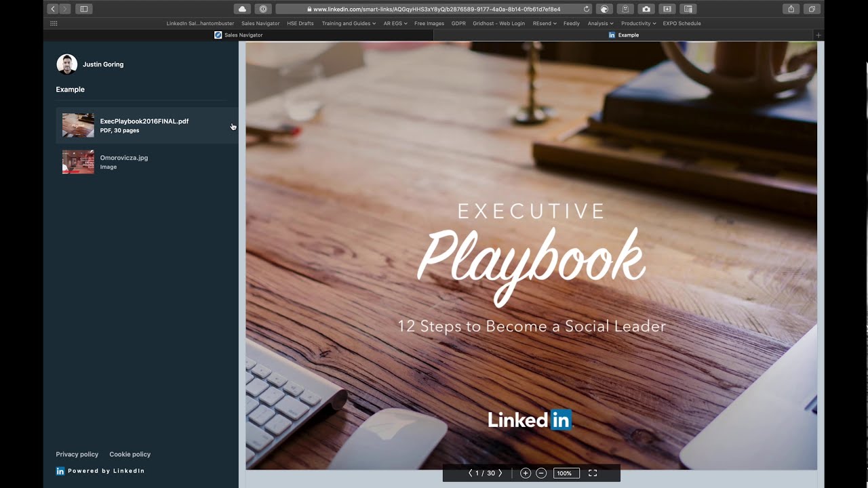The width and height of the screenshot is (868, 488).
Task: Open a new tab with the plus button
Action: (x=818, y=35)
